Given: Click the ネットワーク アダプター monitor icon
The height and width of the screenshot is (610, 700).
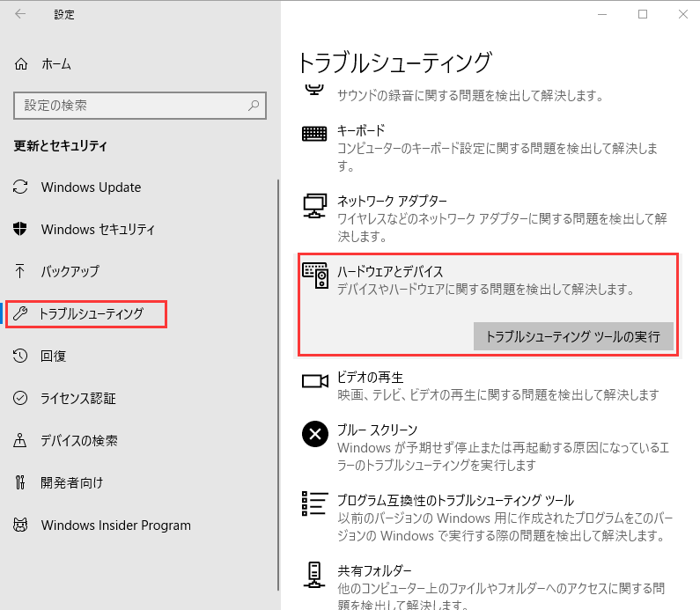Looking at the screenshot, I should [x=314, y=204].
